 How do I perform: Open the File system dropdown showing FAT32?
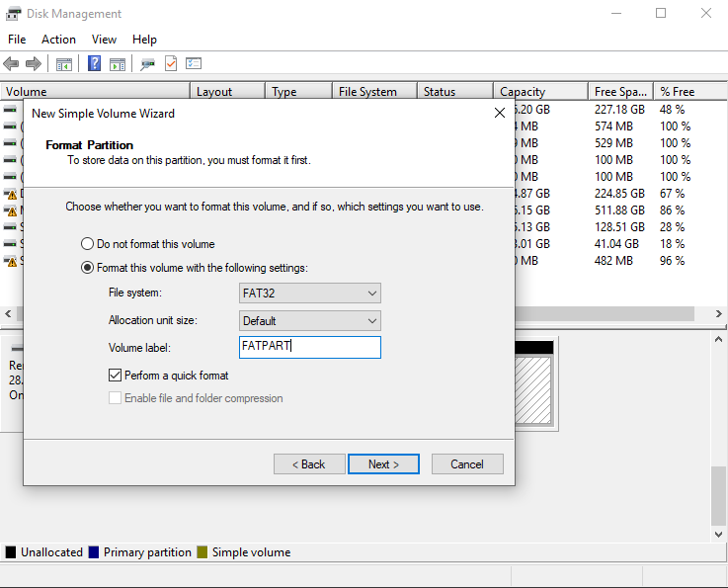[310, 294]
